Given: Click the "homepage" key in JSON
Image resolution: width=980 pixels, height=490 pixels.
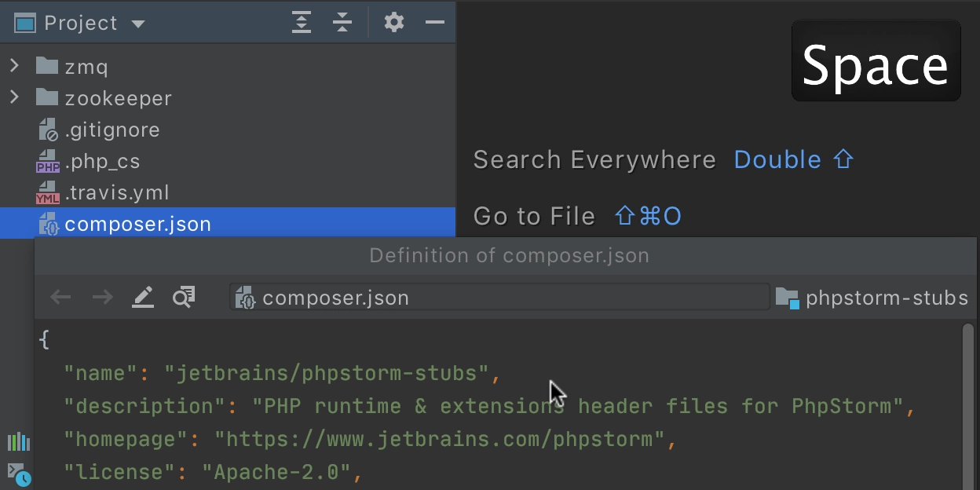Looking at the screenshot, I should tap(126, 439).
